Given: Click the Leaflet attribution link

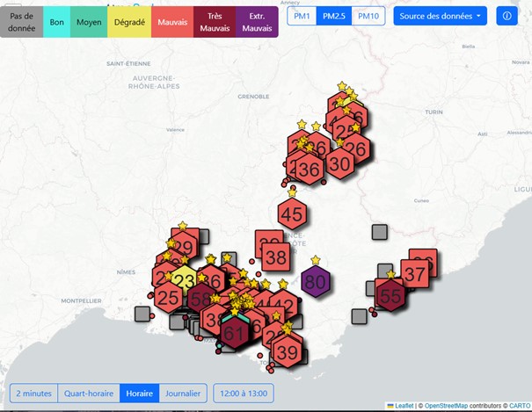Looking at the screenshot, I should pos(404,406).
